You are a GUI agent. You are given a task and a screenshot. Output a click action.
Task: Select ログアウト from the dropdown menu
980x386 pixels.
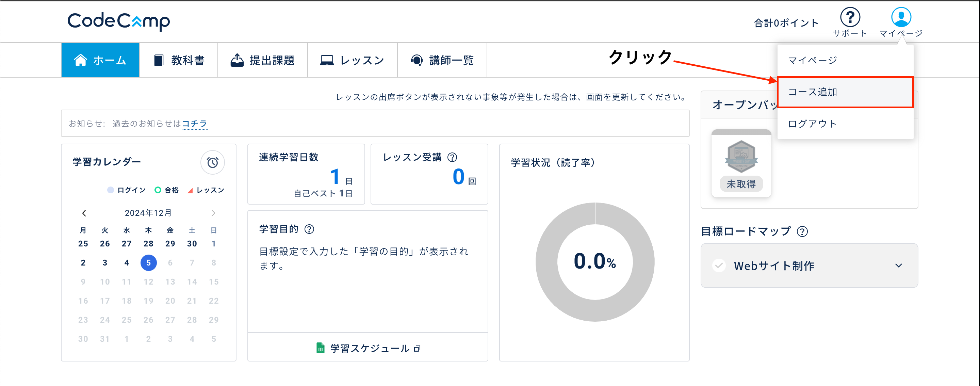pyautogui.click(x=812, y=124)
